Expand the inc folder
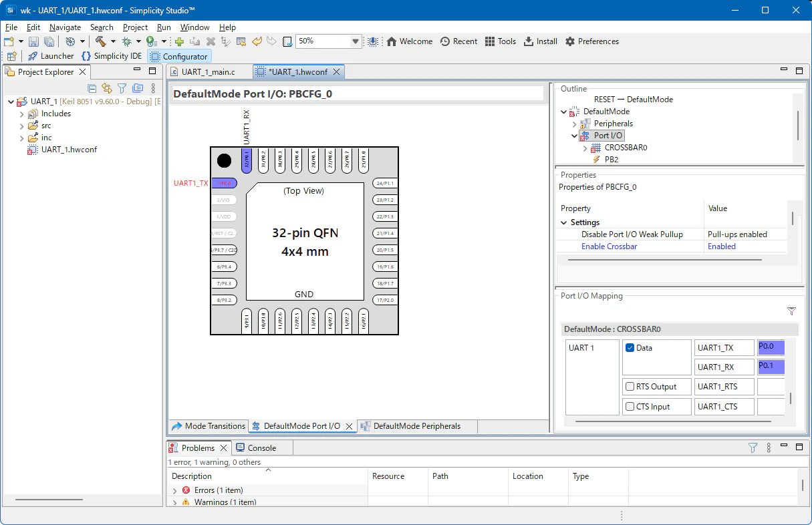Image resolution: width=812 pixels, height=525 pixels. click(21, 138)
